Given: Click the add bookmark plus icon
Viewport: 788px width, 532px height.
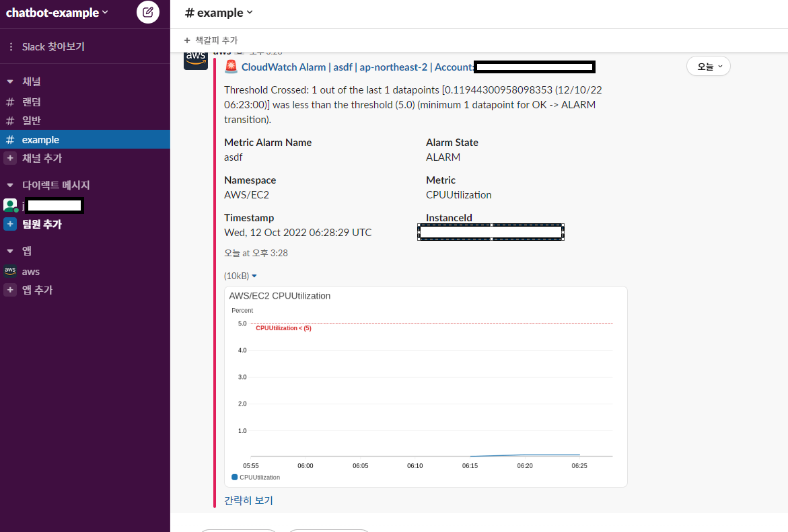Looking at the screenshot, I should coord(187,40).
